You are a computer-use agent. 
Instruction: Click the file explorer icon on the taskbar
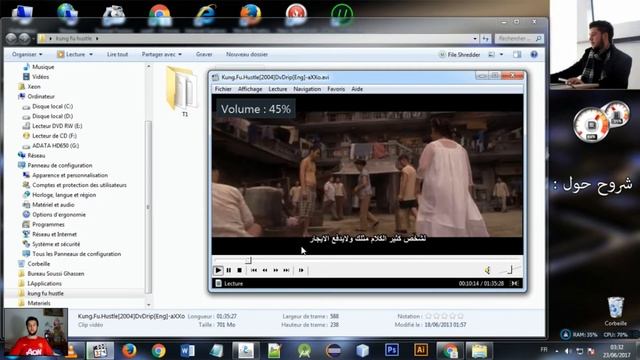click(479, 350)
